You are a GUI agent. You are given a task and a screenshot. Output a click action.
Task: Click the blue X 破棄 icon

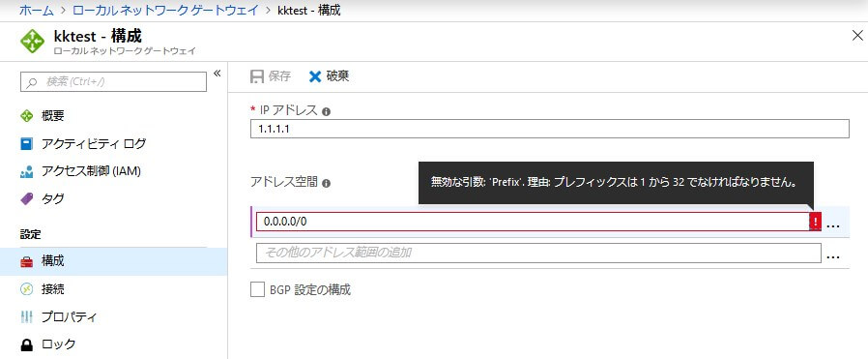[315, 76]
